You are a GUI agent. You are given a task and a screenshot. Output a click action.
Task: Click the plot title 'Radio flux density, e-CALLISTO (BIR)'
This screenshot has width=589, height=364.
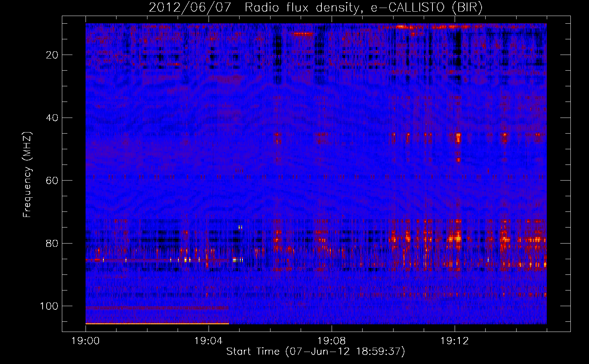(364, 8)
